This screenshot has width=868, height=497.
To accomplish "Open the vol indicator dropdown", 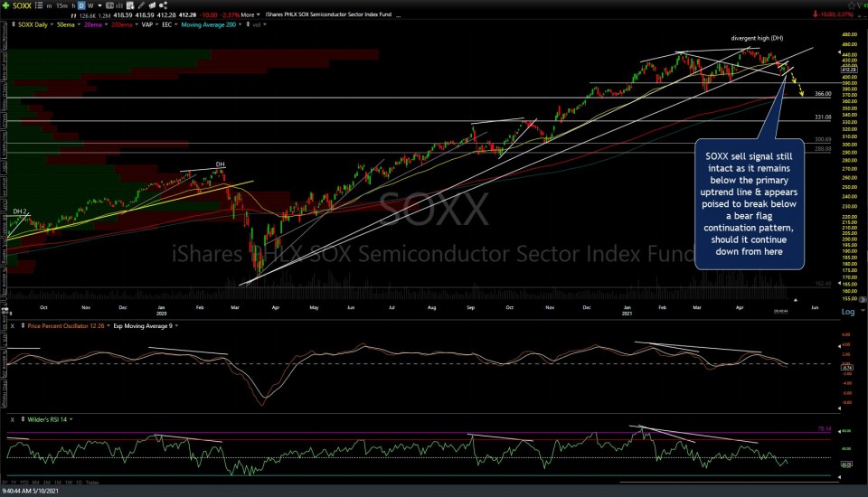I will point(265,24).
